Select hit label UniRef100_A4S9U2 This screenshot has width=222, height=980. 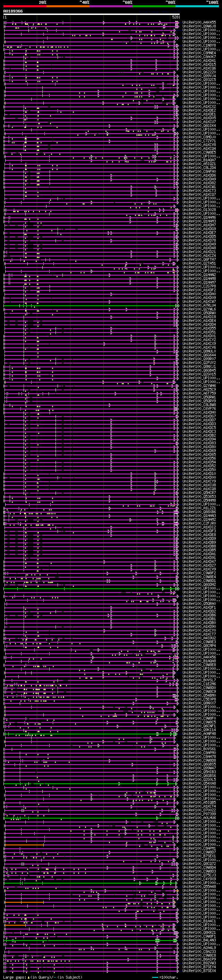(199, 638)
